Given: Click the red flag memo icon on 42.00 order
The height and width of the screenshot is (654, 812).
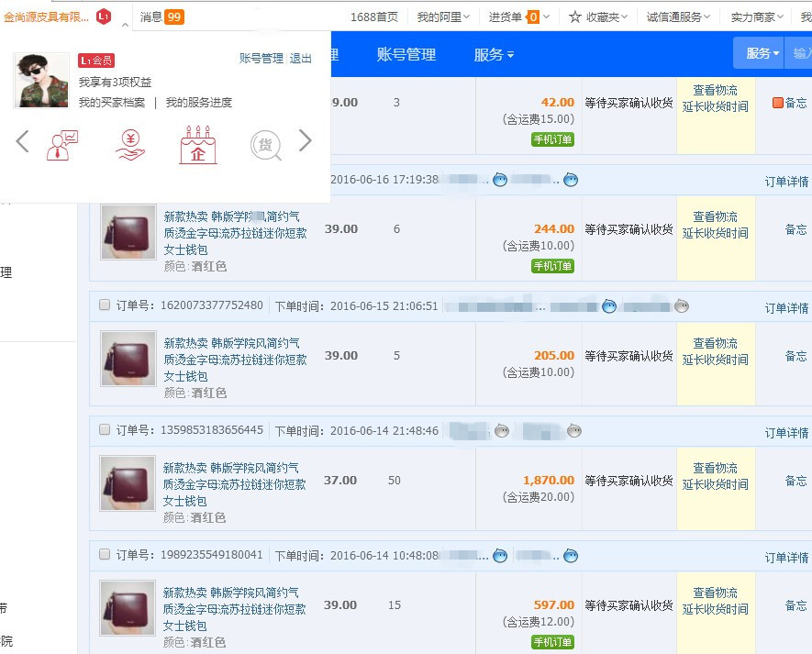Looking at the screenshot, I should pos(777,103).
